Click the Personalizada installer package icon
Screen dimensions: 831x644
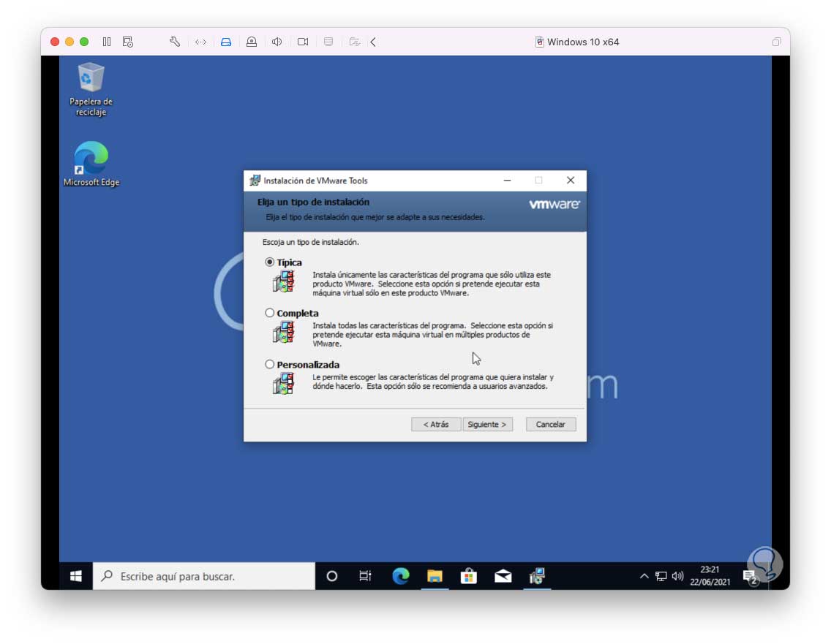284,384
